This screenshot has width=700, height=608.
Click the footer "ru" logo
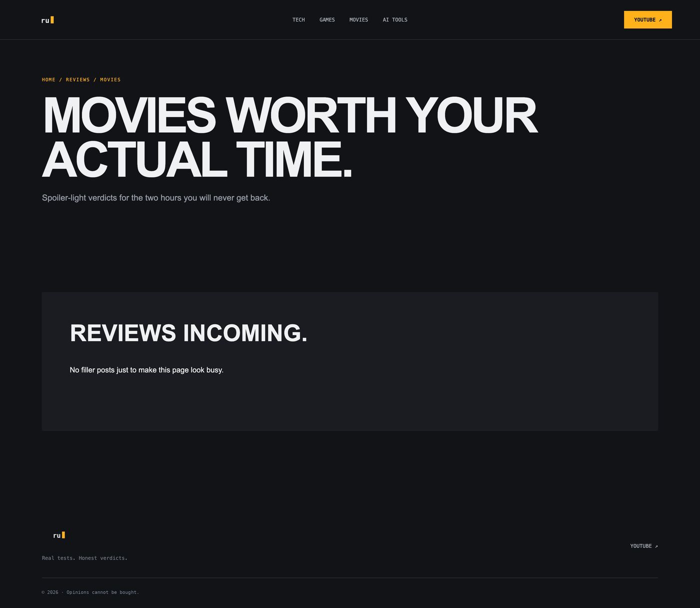pos(59,535)
